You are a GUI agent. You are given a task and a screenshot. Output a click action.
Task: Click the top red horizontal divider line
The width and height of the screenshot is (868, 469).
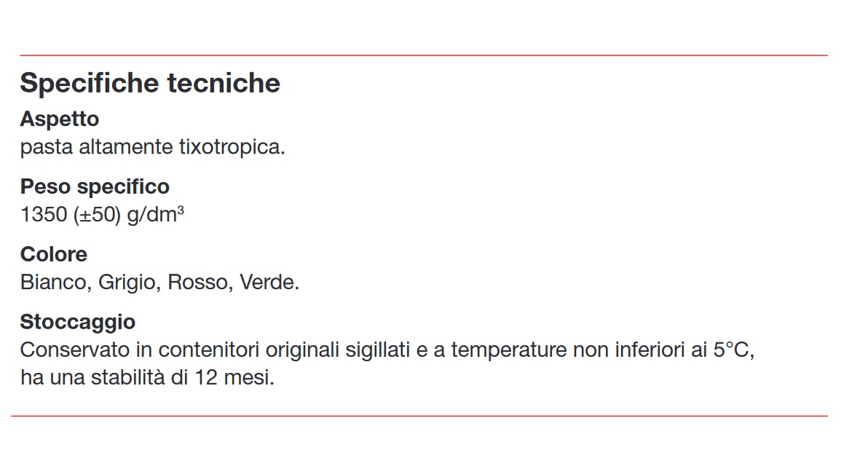[x=424, y=55]
